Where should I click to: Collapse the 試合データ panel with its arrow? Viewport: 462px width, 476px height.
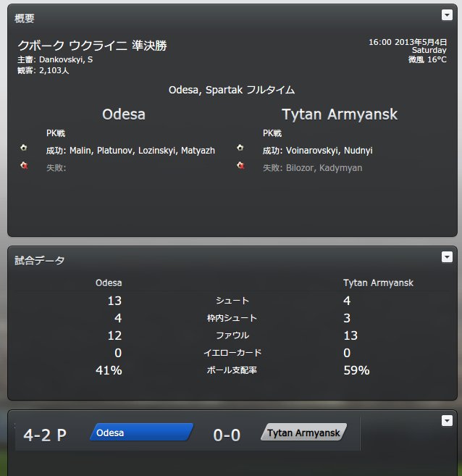tap(447, 257)
